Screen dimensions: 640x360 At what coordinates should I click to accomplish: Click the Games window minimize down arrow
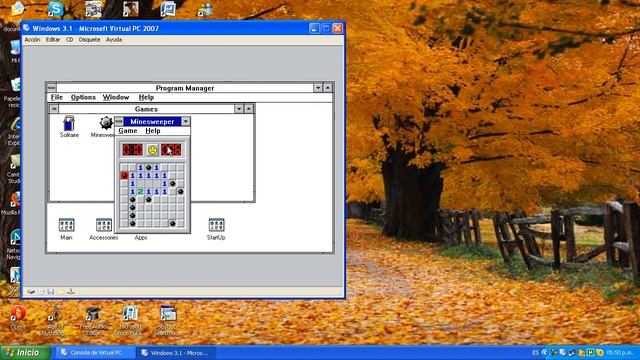pyautogui.click(x=239, y=109)
